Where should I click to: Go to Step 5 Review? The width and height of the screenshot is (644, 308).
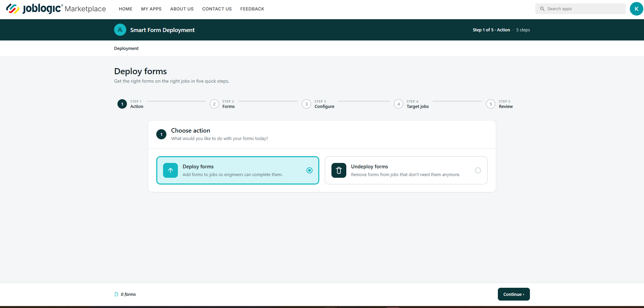coord(500,104)
